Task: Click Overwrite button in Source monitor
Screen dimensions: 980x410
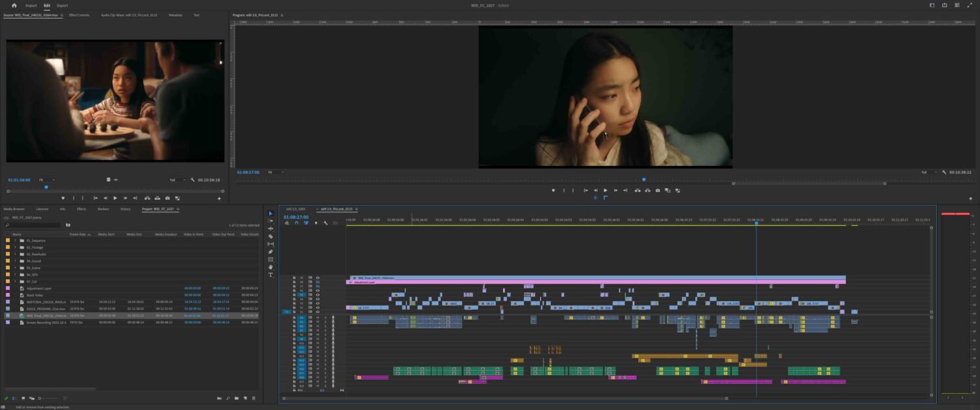Action: pyautogui.click(x=157, y=198)
